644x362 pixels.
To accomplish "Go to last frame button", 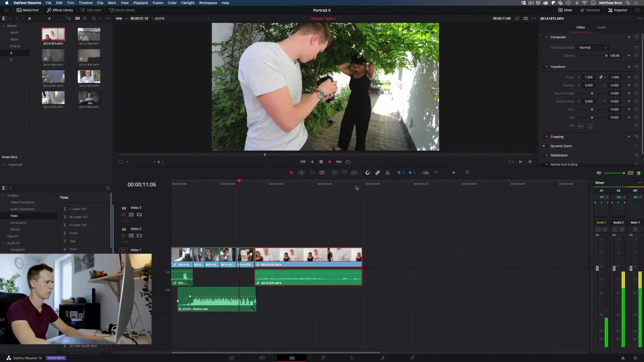I will click(339, 162).
